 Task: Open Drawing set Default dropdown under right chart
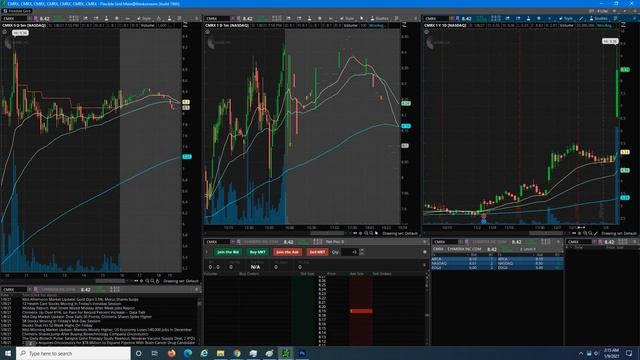tap(619, 233)
